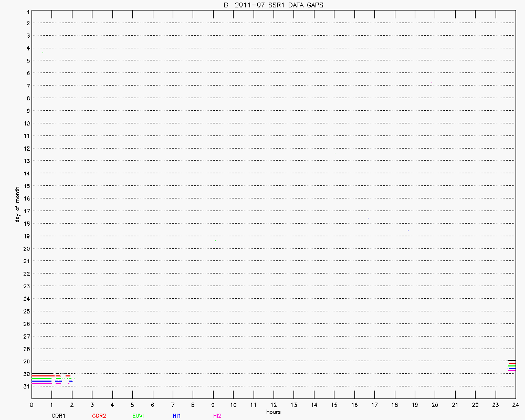Click the blue HI1 gap bar near hour 24
525x420 pixels.
click(x=512, y=368)
